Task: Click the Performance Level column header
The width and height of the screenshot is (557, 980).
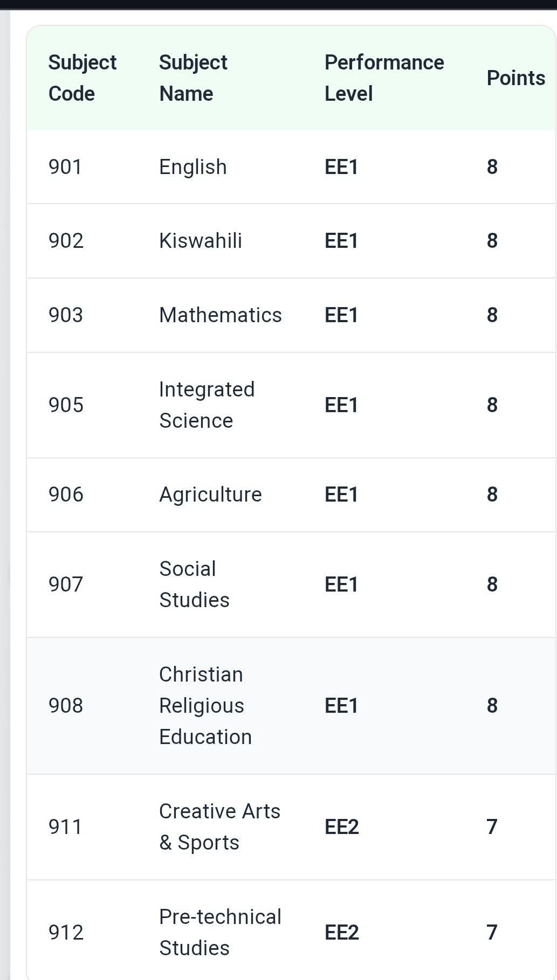Action: tap(384, 78)
